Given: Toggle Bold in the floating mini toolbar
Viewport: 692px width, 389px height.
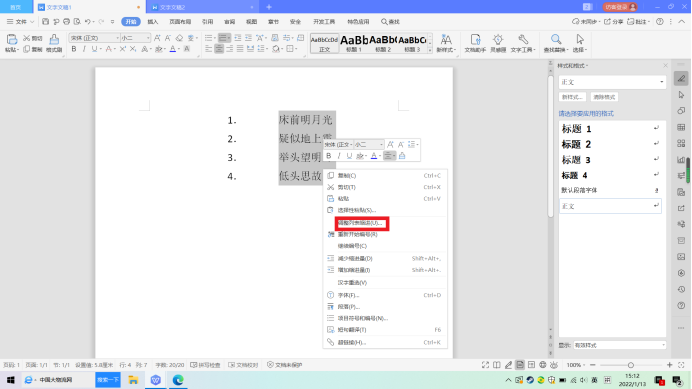Looking at the screenshot, I should pyautogui.click(x=328, y=156).
